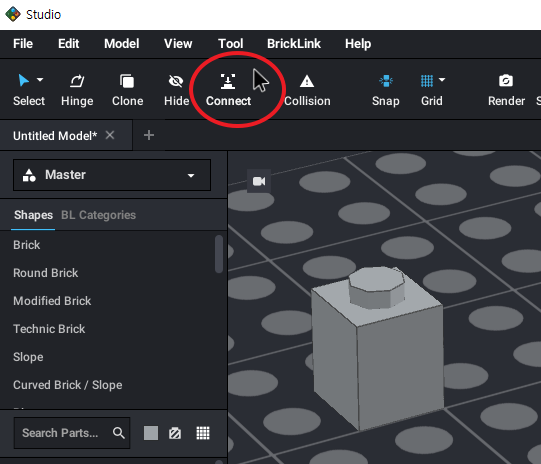
Task: Open the View menu
Action: coord(178,44)
